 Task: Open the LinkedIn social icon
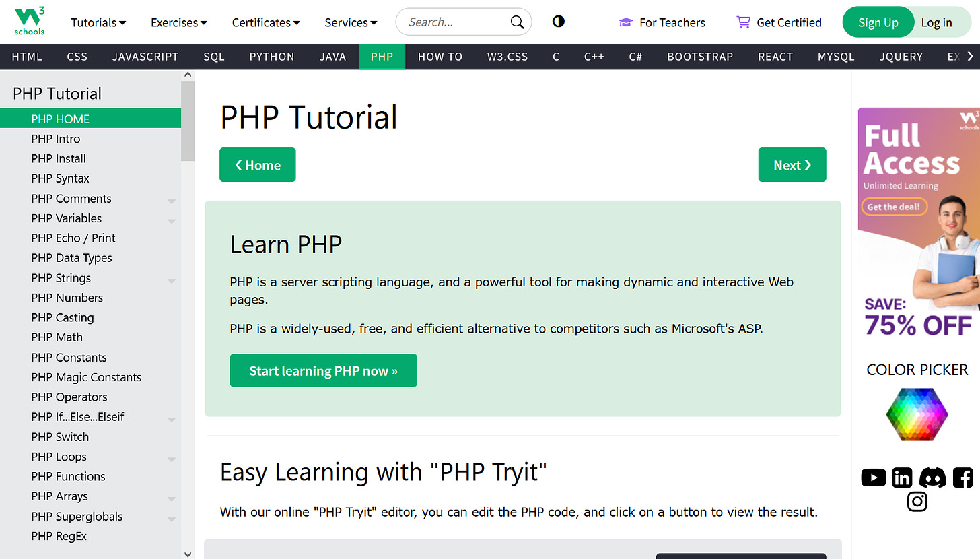pos(902,478)
